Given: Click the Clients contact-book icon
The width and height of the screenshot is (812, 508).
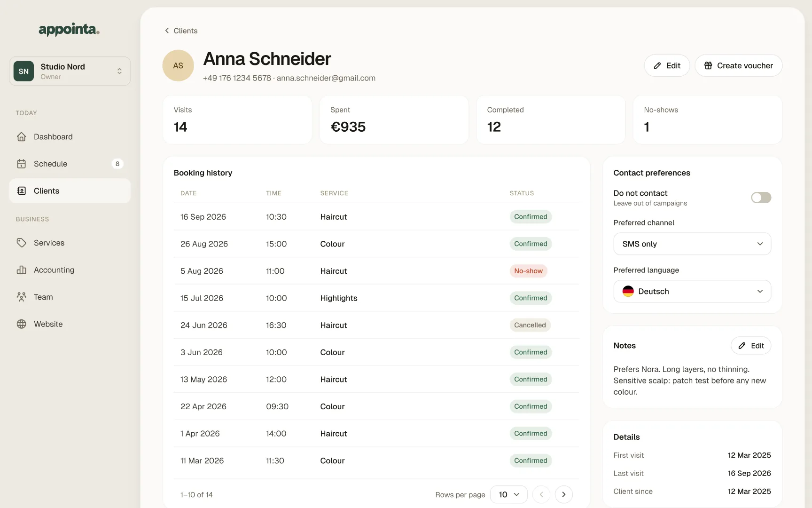Looking at the screenshot, I should click(22, 191).
